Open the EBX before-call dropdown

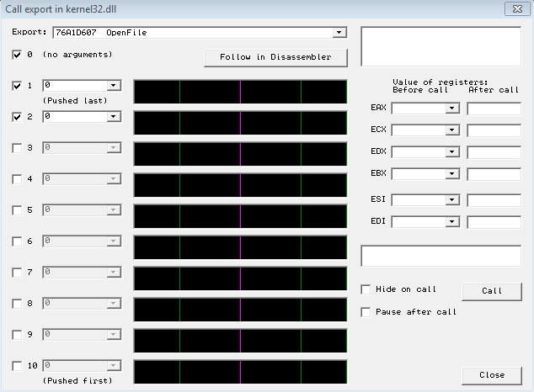click(x=452, y=174)
